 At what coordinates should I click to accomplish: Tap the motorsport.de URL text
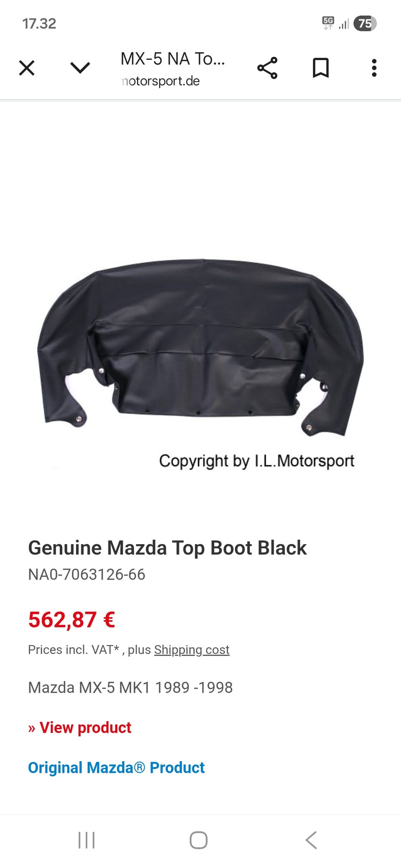coord(160,81)
